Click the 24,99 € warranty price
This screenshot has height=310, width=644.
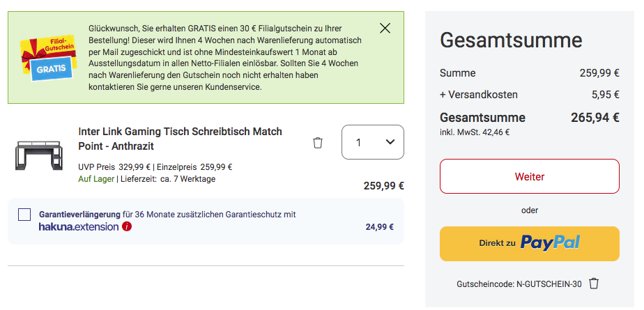click(x=379, y=227)
